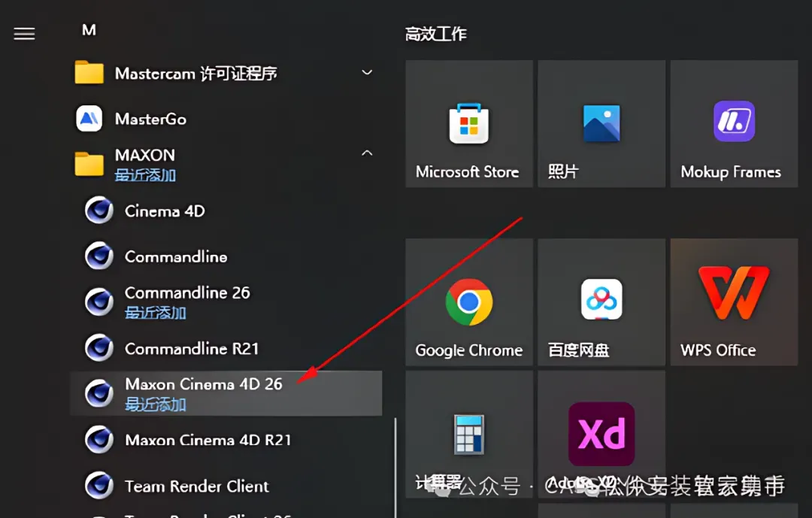Open Commandline R21 by its label
The width and height of the screenshot is (812, 518).
pyautogui.click(x=192, y=349)
